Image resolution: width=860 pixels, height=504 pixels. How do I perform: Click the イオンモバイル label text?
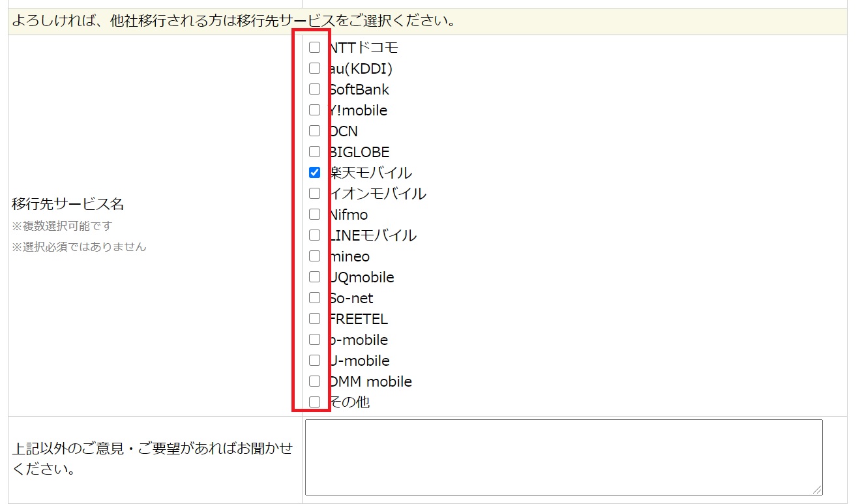point(378,194)
